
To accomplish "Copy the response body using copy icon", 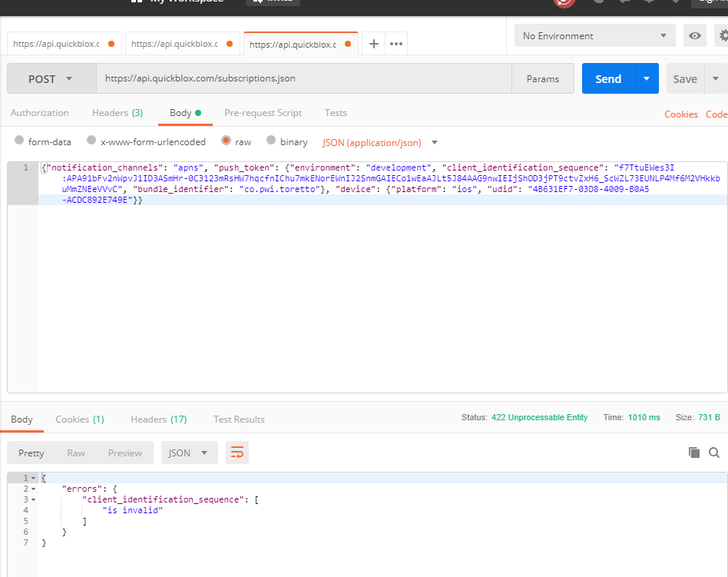I will click(696, 453).
